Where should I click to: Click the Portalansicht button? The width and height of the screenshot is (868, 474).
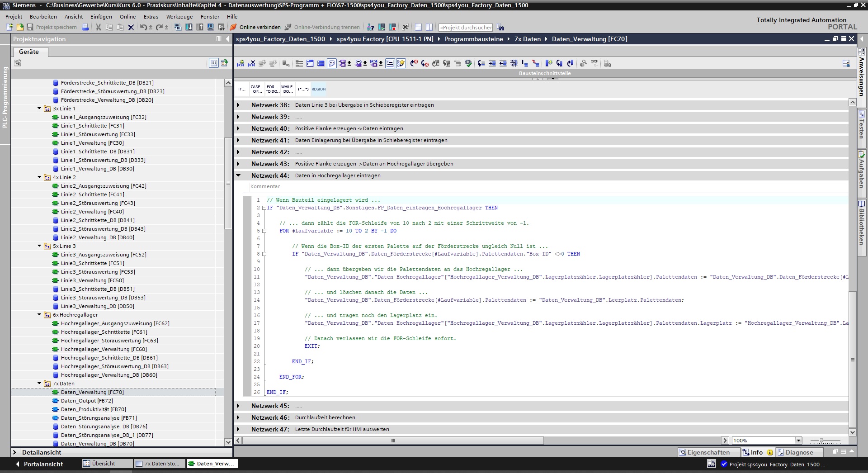[x=39, y=464]
